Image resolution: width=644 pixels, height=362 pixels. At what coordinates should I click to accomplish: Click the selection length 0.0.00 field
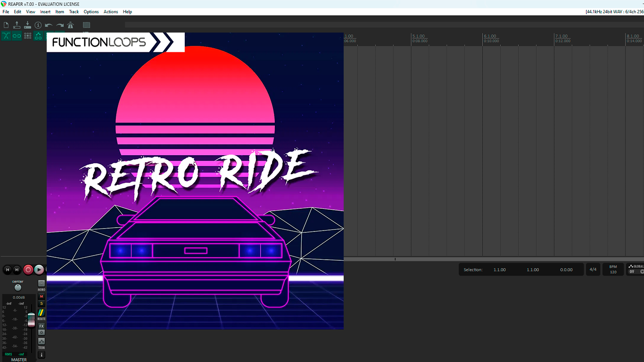pyautogui.click(x=566, y=270)
